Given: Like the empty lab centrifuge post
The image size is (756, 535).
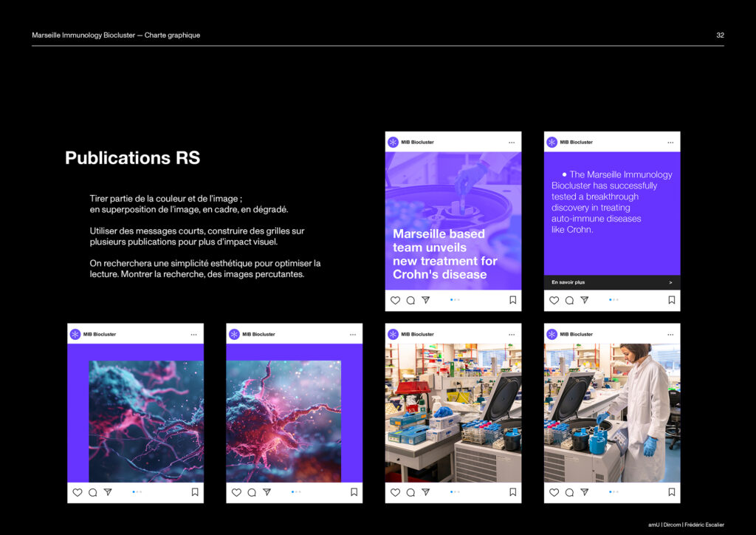Looking at the screenshot, I should (396, 492).
